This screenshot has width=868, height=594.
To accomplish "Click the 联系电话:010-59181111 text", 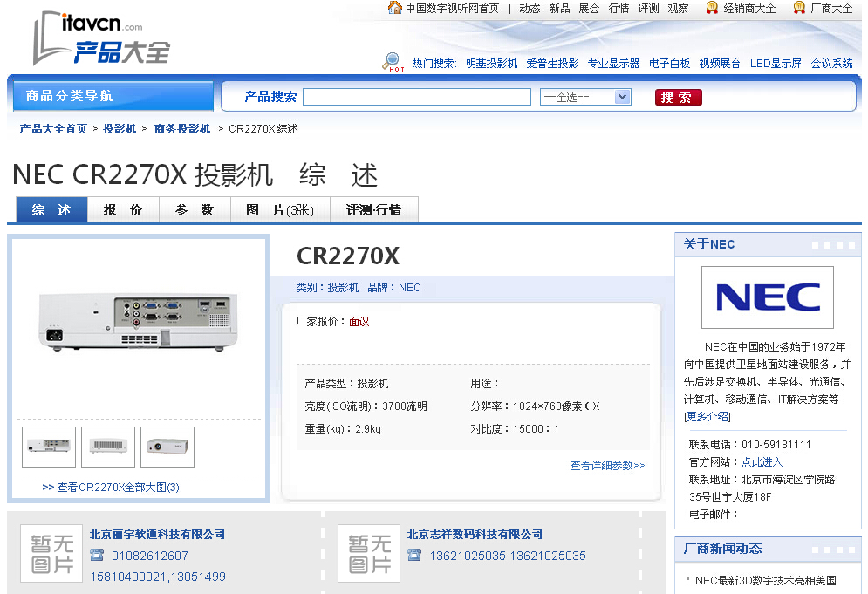I will click(749, 445).
